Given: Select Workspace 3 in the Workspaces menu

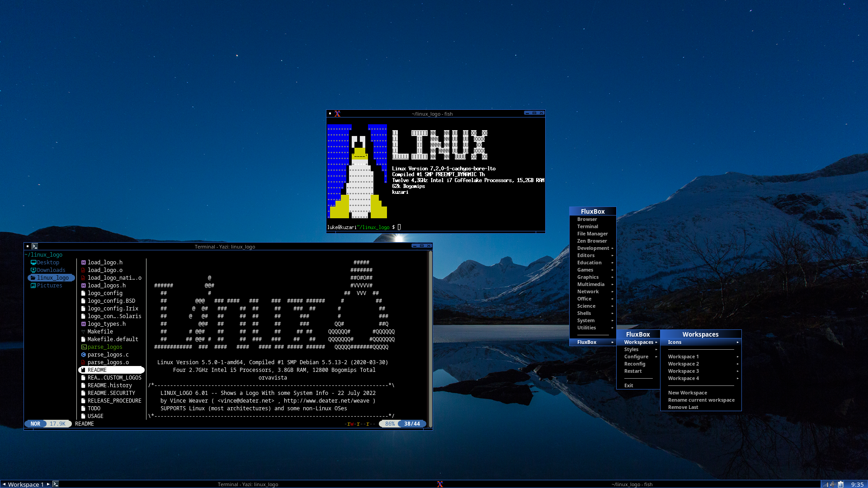Looking at the screenshot, I should tap(701, 371).
